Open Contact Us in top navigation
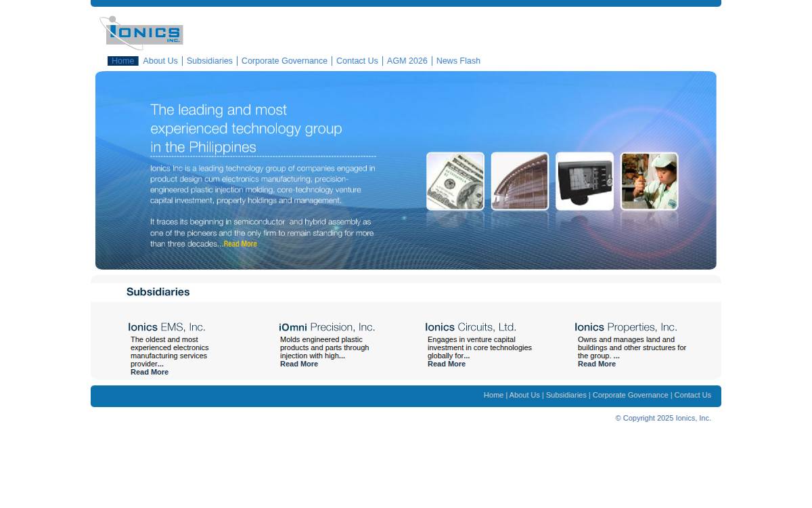This screenshot has height=508, width=812. (357, 61)
